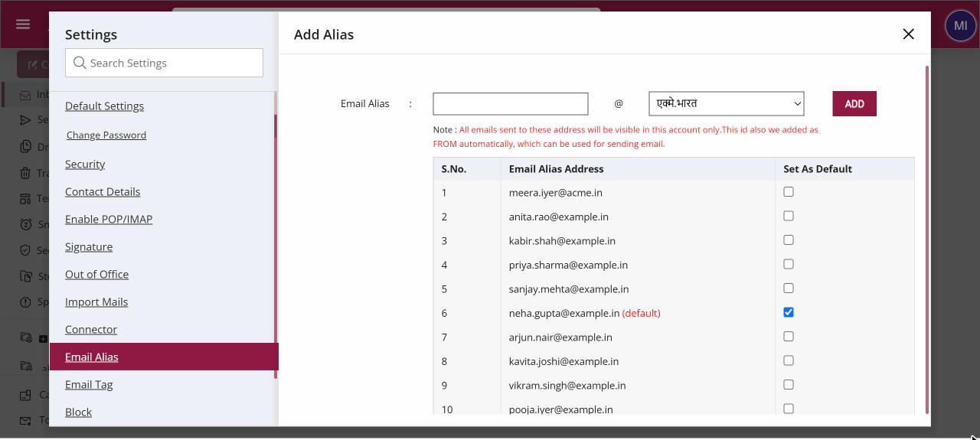Screen dimensions: 980x440
Task: Open the Spam warning icon in background sidebar
Action: point(25,302)
